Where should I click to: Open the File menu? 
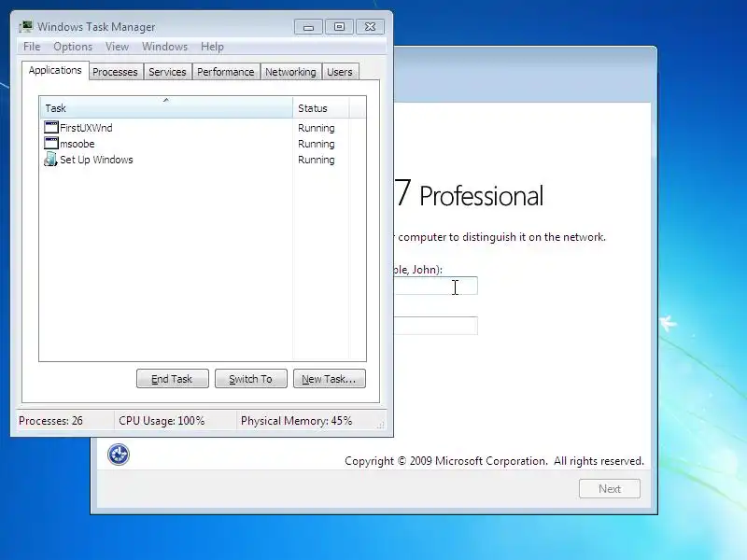coord(32,47)
